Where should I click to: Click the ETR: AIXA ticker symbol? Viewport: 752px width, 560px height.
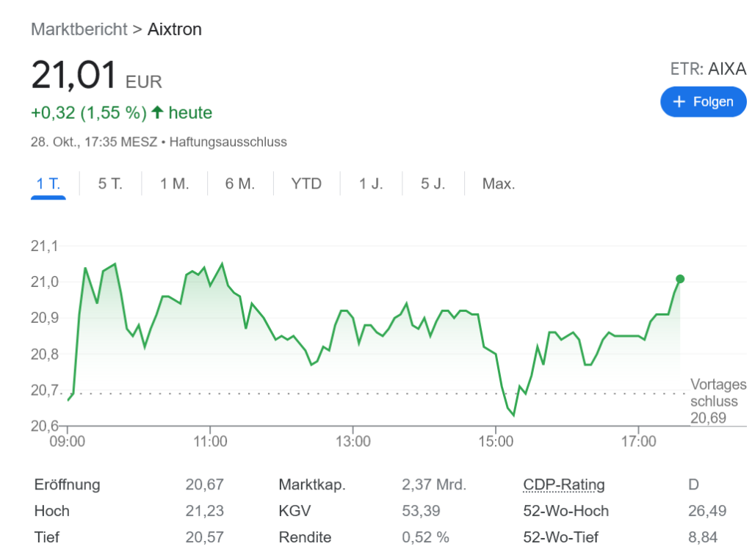(708, 69)
